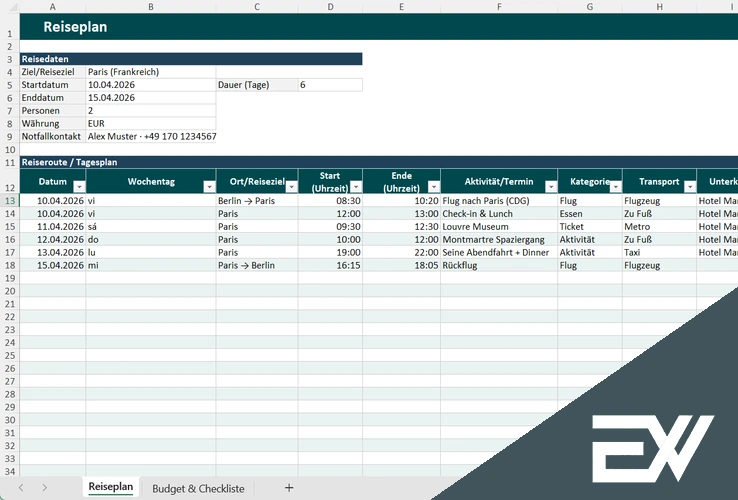Open the Datum column filter dropdown
The width and height of the screenshot is (738, 500).
click(x=78, y=186)
